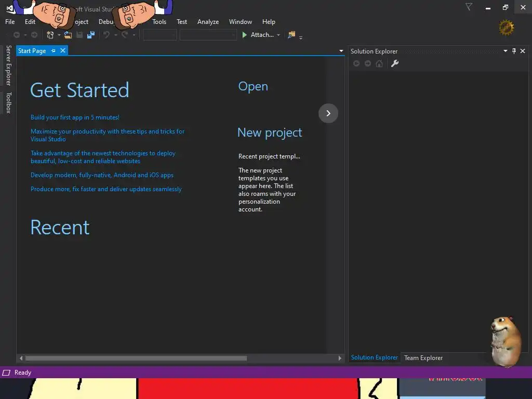Viewport: 532px width, 399px height.
Task: Open the document tab list dropdown
Action: 341,51
